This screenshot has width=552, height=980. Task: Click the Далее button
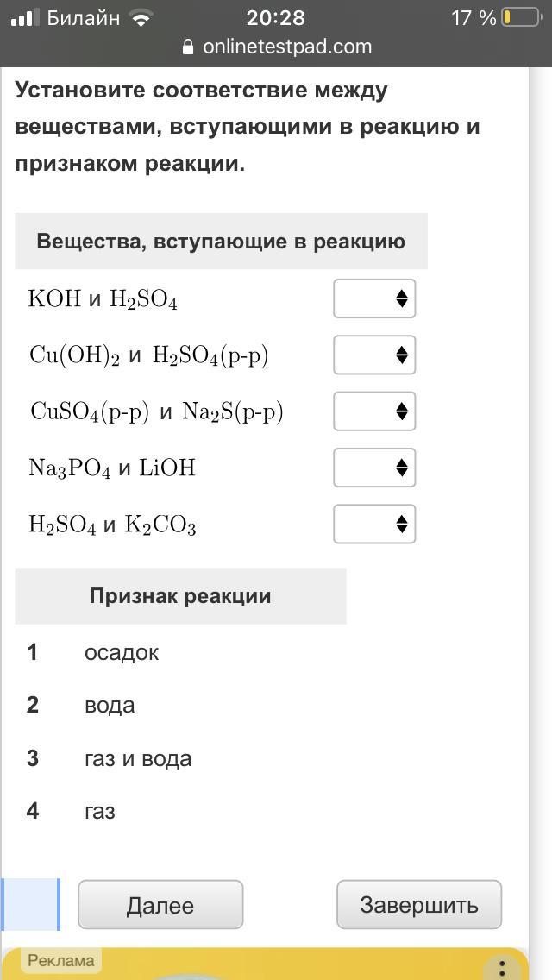[x=160, y=905]
